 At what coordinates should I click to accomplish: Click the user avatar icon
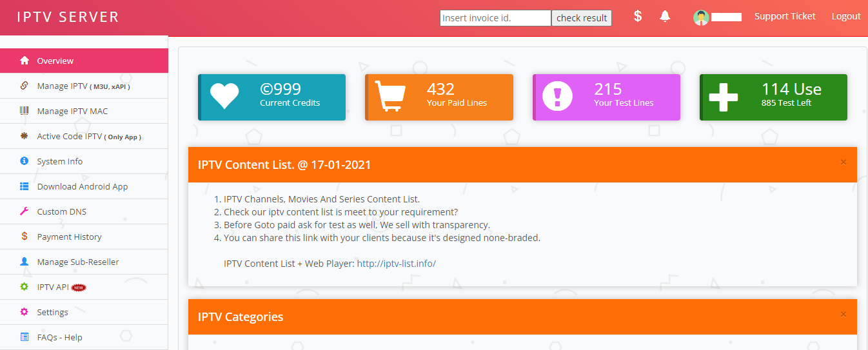click(701, 17)
